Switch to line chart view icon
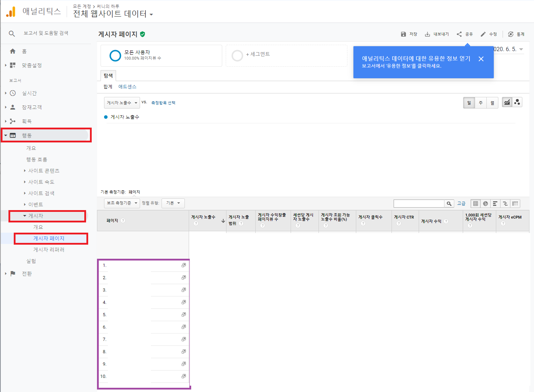Image resolution: width=534 pixels, height=392 pixels. pos(507,102)
